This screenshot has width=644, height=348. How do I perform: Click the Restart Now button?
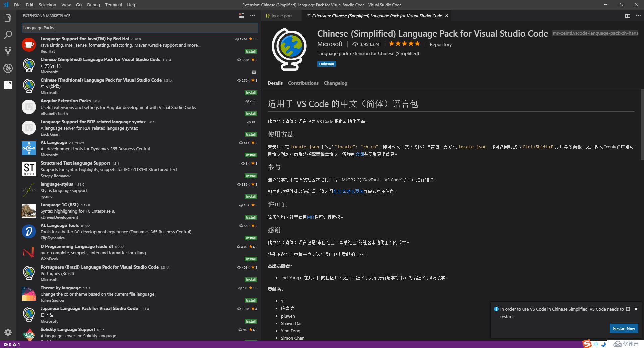point(624,329)
